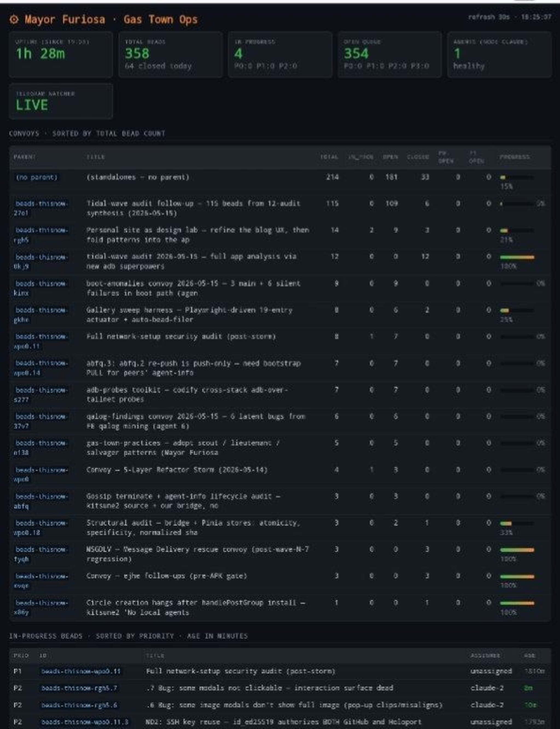Open parent link beads-thisnow-rgh5
Viewport: 560px width, 729px height.
pos(41,235)
